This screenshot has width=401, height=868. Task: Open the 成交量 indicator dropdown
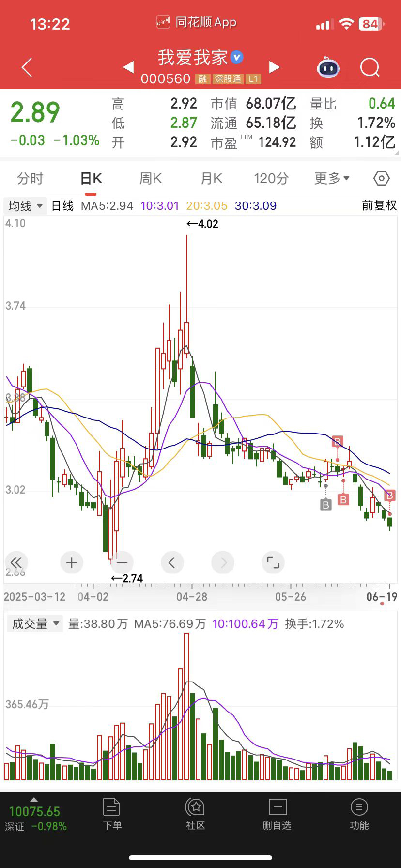pos(35,623)
